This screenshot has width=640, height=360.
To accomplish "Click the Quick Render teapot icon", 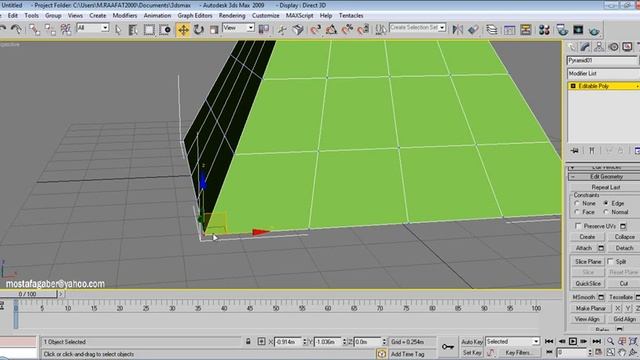I will pyautogui.click(x=594, y=31).
